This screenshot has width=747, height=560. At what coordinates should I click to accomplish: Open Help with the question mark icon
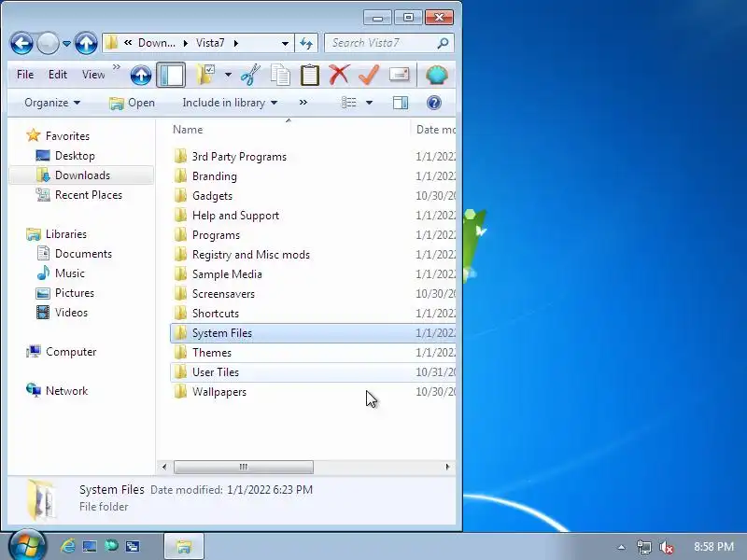coord(434,103)
